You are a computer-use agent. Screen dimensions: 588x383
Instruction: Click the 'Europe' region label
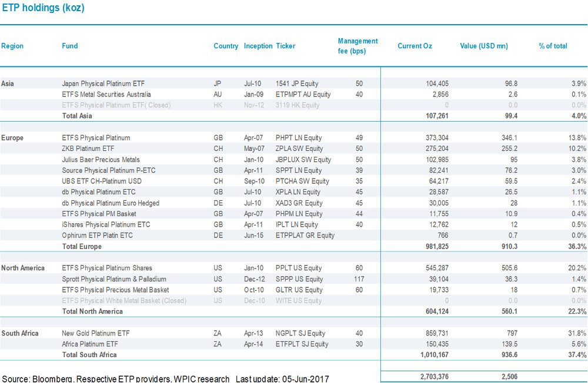(12, 138)
